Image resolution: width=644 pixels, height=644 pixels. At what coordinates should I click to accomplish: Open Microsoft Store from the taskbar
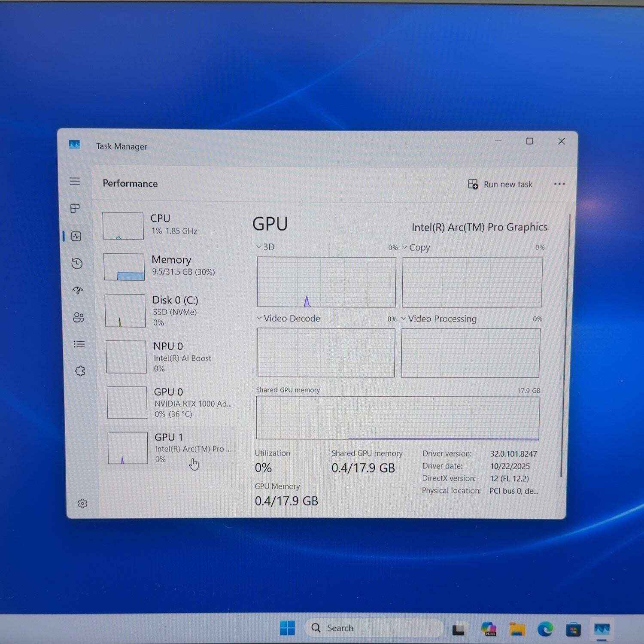pyautogui.click(x=573, y=630)
